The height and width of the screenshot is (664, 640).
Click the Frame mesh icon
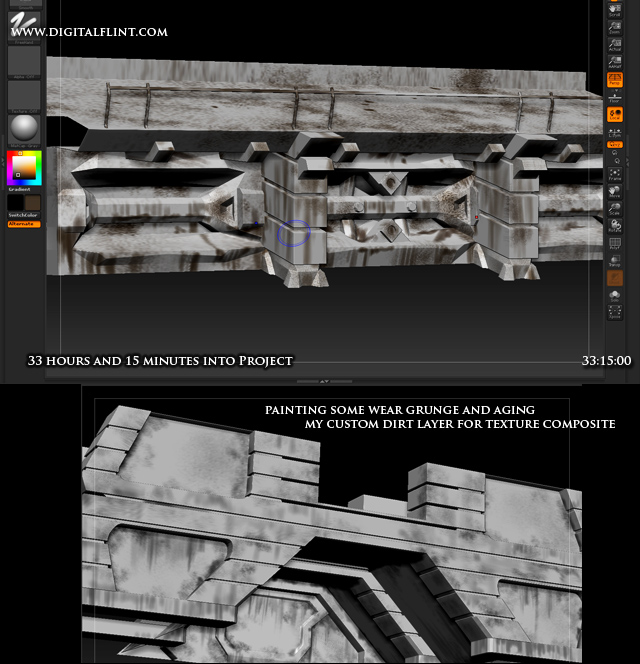pos(615,175)
